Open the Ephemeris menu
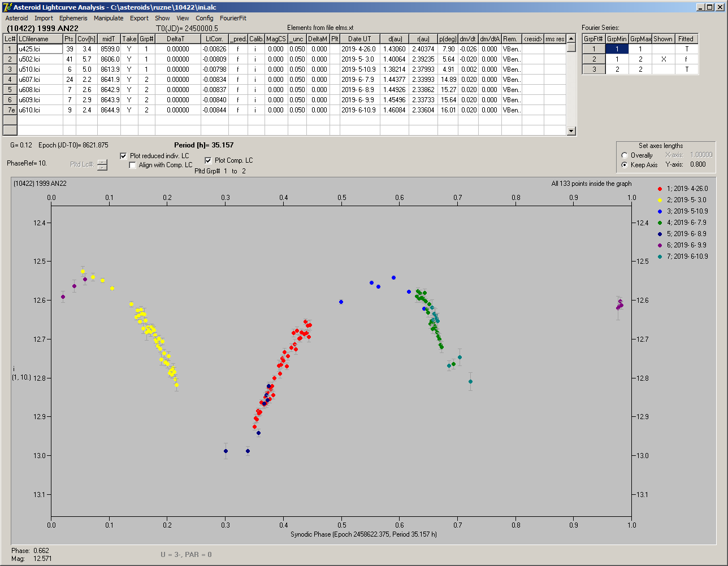This screenshot has width=728, height=566. click(73, 18)
